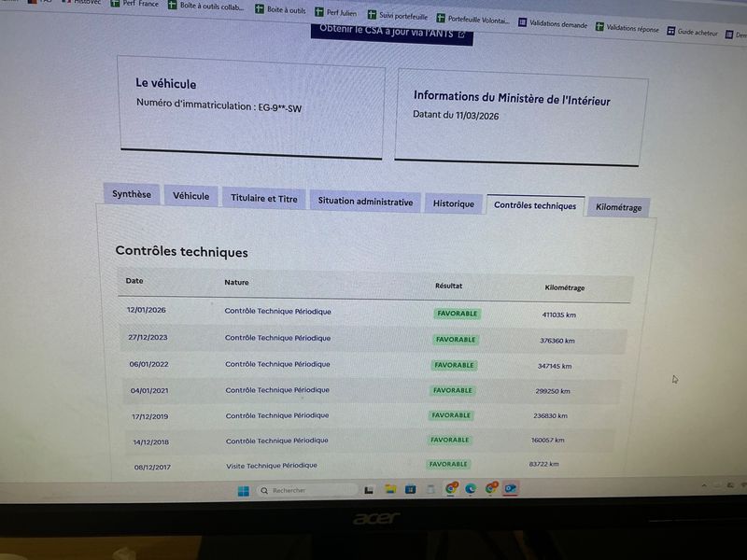Click the Informations du Ministère de l'Intérieur heading
This screenshot has height=560, width=747.
512,98
